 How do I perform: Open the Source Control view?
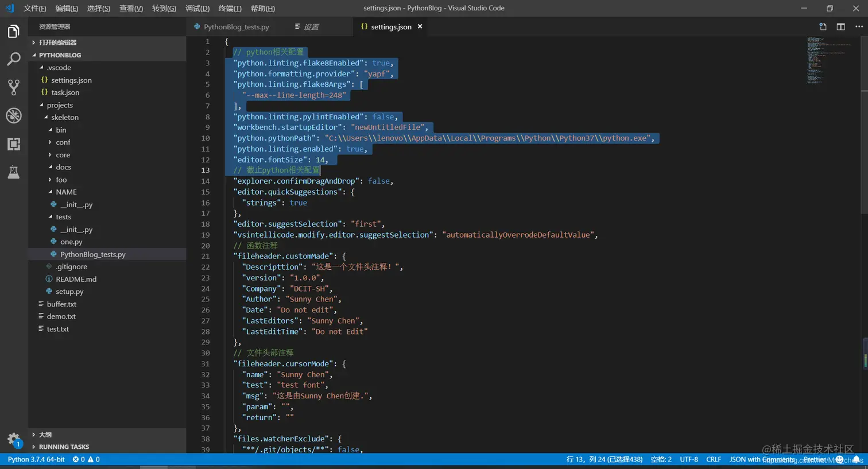click(x=14, y=87)
